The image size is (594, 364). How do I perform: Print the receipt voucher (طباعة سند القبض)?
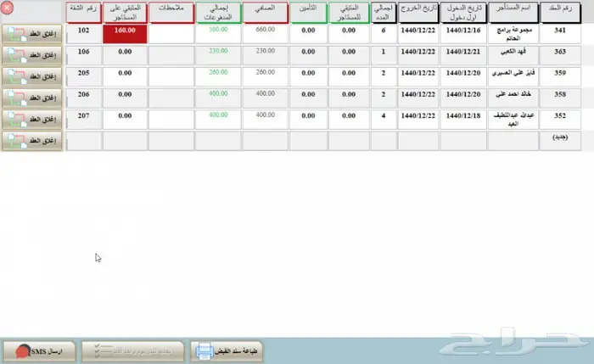(x=228, y=350)
